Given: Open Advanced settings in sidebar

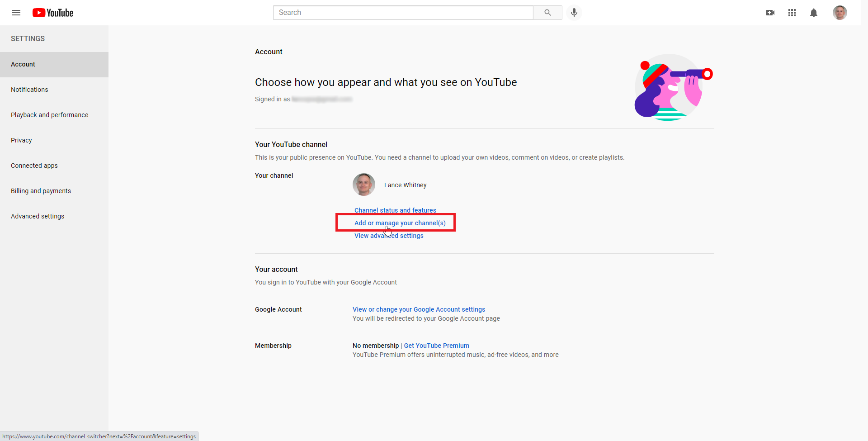Looking at the screenshot, I should pyautogui.click(x=54, y=217).
